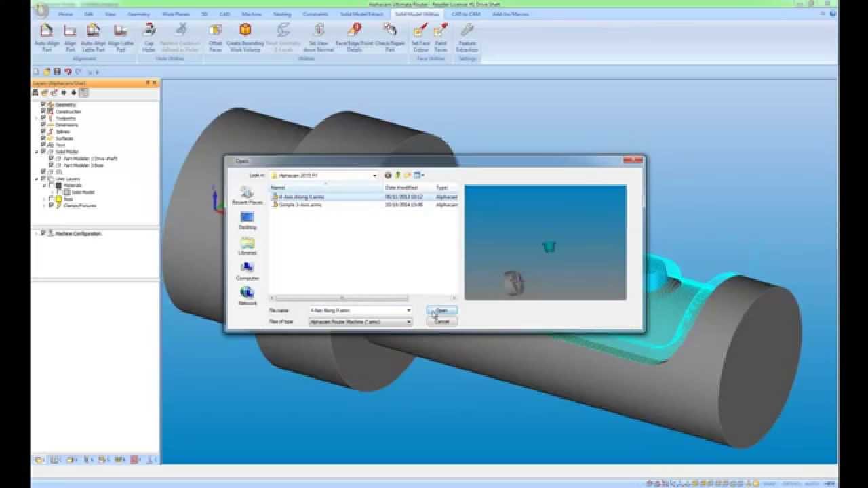
Task: Click Set View down Normal
Action: click(318, 37)
